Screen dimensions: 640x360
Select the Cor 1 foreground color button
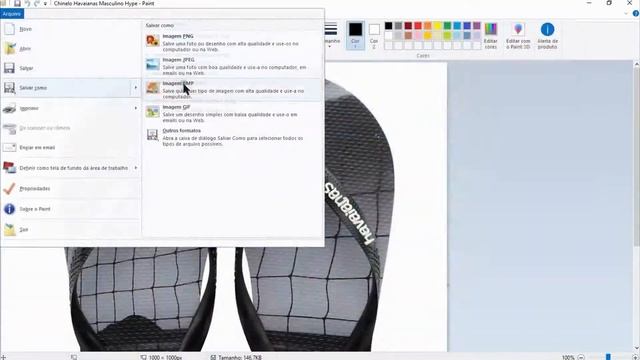355,35
